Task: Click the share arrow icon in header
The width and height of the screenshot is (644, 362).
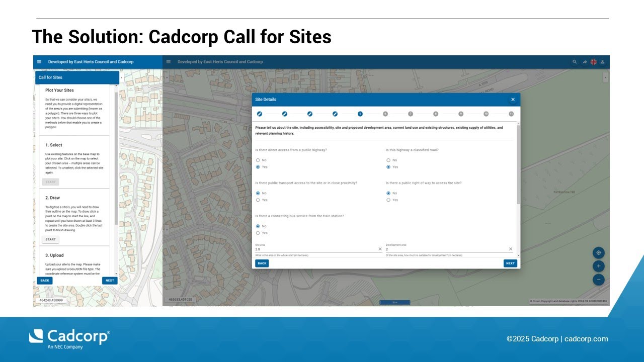Action: pyautogui.click(x=585, y=62)
